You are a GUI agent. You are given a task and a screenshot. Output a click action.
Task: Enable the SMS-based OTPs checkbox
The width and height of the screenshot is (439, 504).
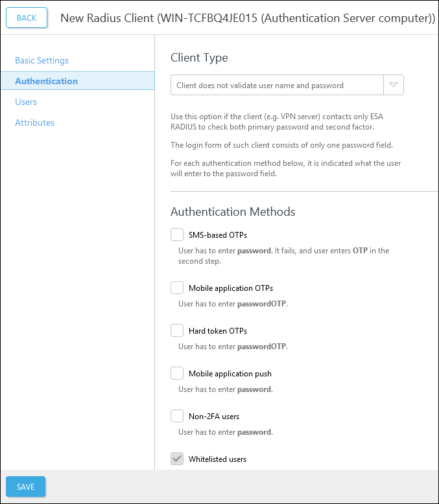(x=177, y=235)
